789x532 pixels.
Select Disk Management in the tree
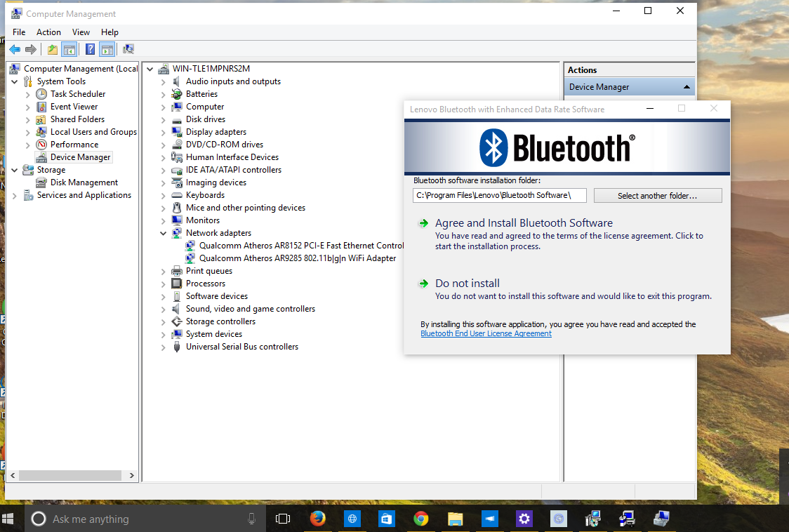84,182
